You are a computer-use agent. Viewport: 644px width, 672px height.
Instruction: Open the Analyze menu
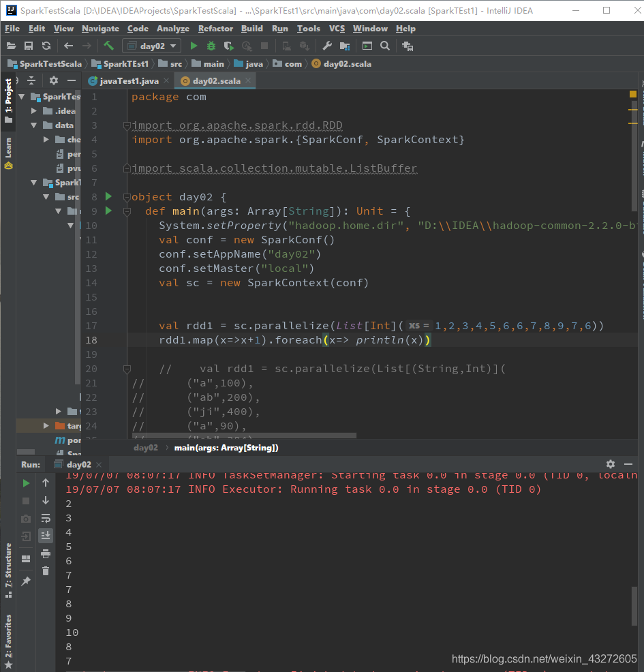point(173,29)
